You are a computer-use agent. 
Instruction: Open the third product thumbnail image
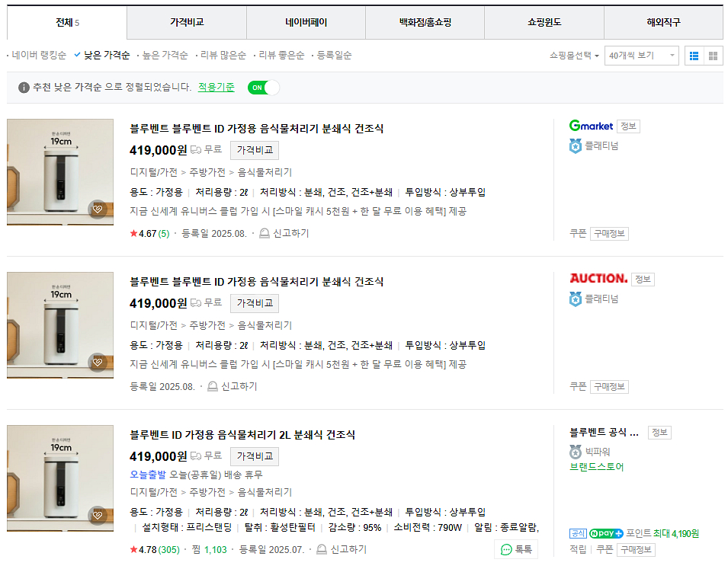click(60, 478)
